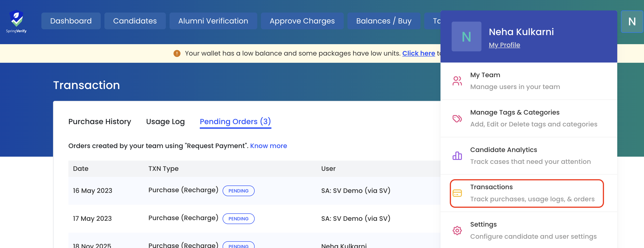Open the Dashboard nav item
Image resolution: width=644 pixels, height=248 pixels.
[71, 21]
